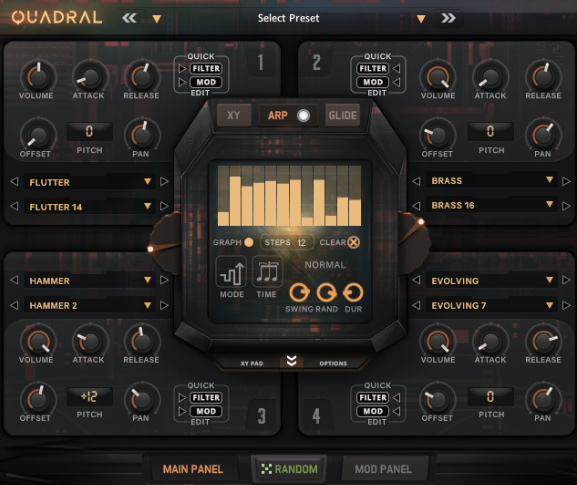Open dropdown arrow next to QUADRAL logo

(157, 19)
